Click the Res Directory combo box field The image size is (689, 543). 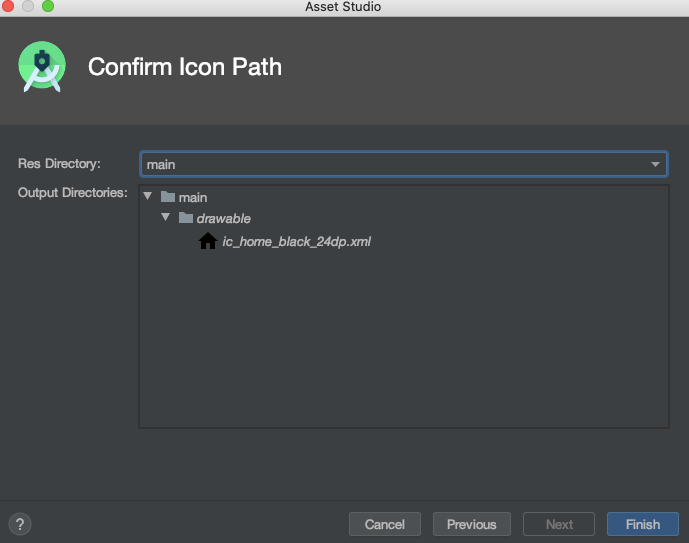pyautogui.click(x=404, y=164)
